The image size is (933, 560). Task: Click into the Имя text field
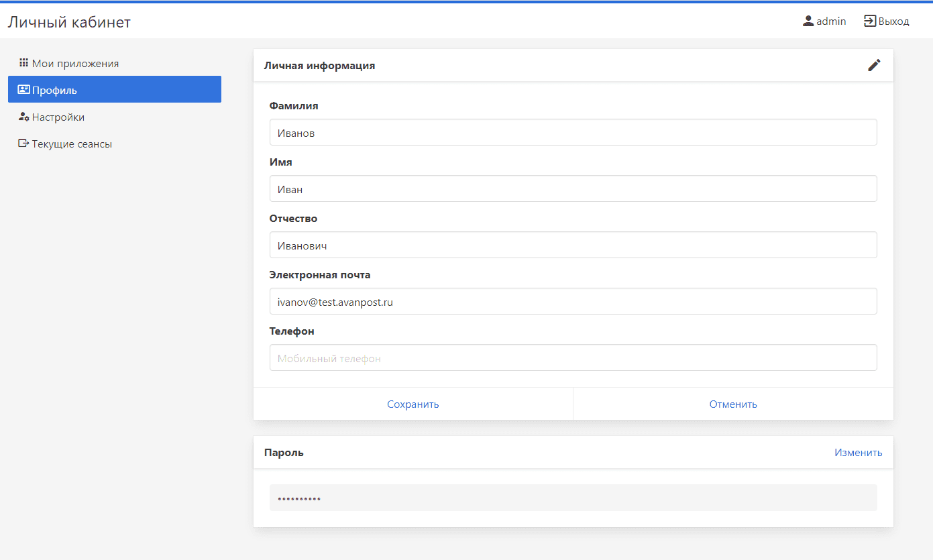(573, 188)
